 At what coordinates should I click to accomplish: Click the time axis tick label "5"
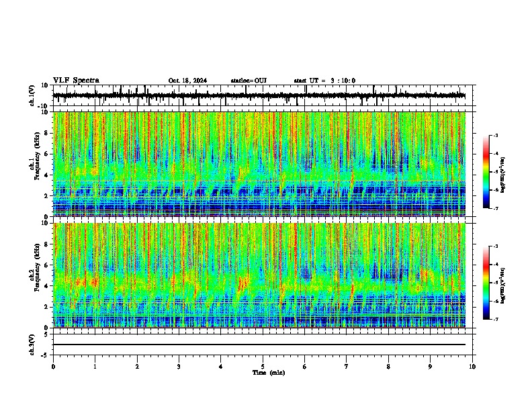pos(263,367)
